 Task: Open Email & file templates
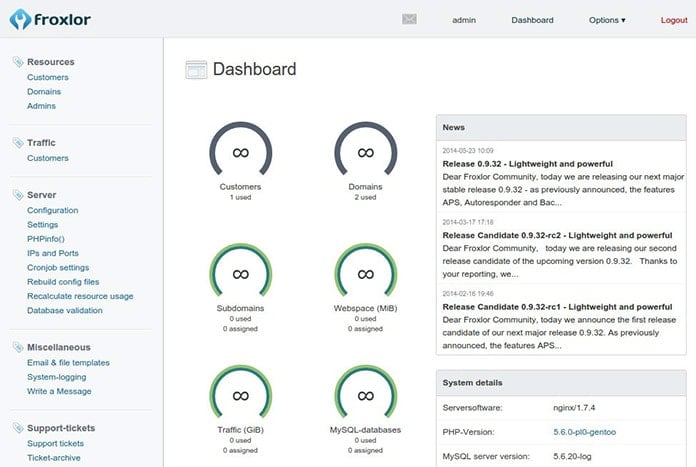(x=68, y=363)
